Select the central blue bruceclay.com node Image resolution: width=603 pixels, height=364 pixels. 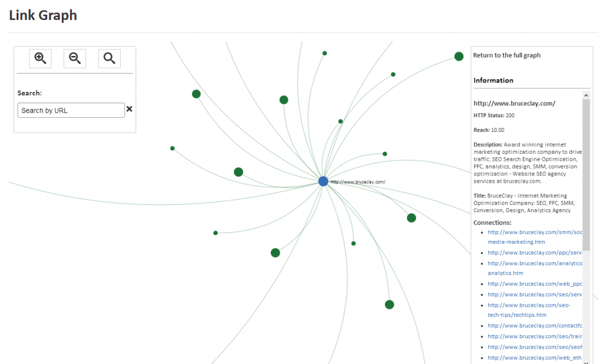tap(323, 181)
